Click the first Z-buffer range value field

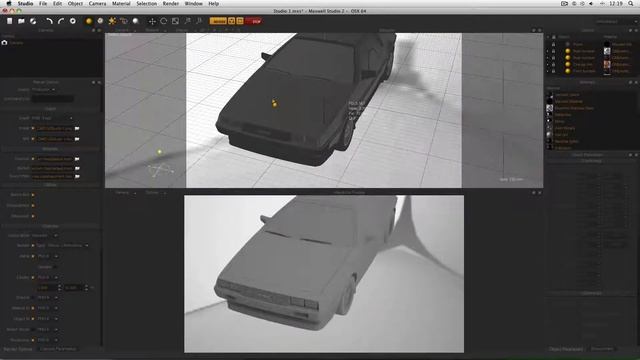point(47,288)
